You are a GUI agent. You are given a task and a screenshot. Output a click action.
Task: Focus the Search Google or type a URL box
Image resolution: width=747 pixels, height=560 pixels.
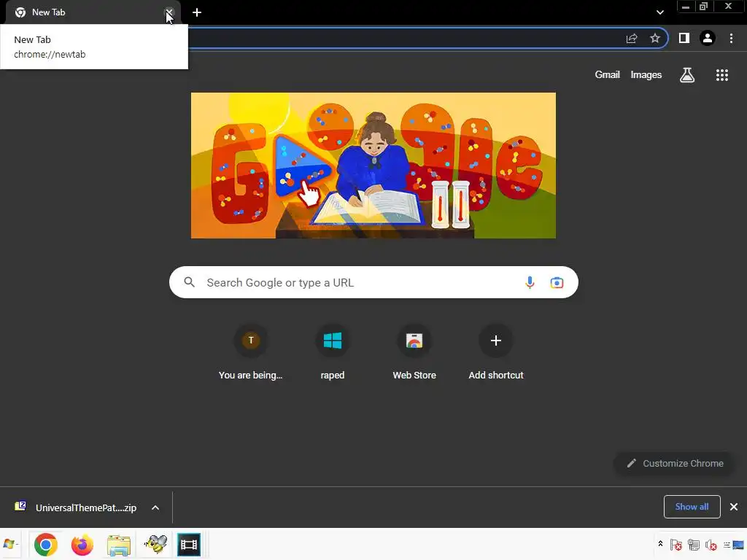tap(373, 282)
